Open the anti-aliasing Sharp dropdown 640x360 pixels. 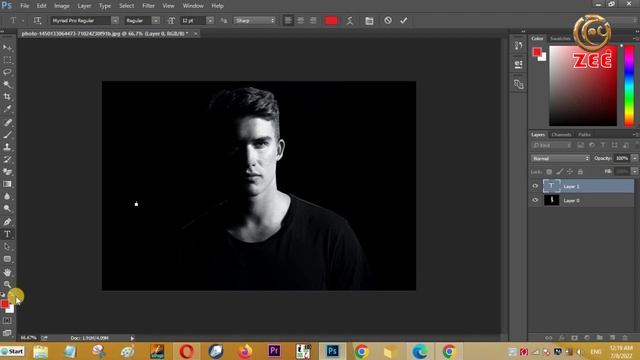(255, 20)
